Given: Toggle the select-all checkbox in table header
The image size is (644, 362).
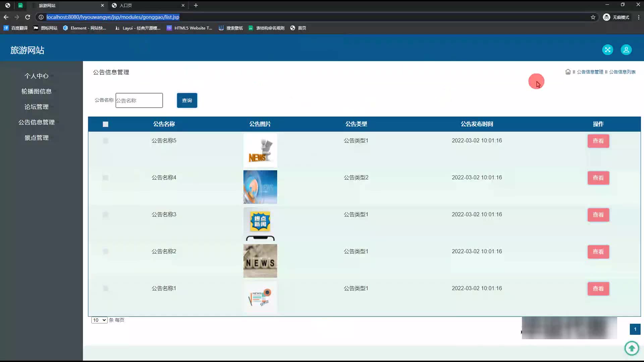Looking at the screenshot, I should coord(105,124).
